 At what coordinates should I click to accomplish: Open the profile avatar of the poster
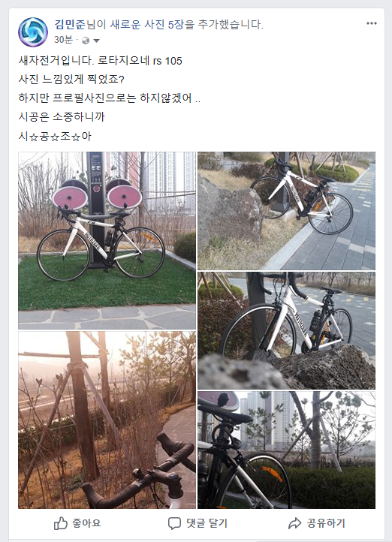point(33,32)
